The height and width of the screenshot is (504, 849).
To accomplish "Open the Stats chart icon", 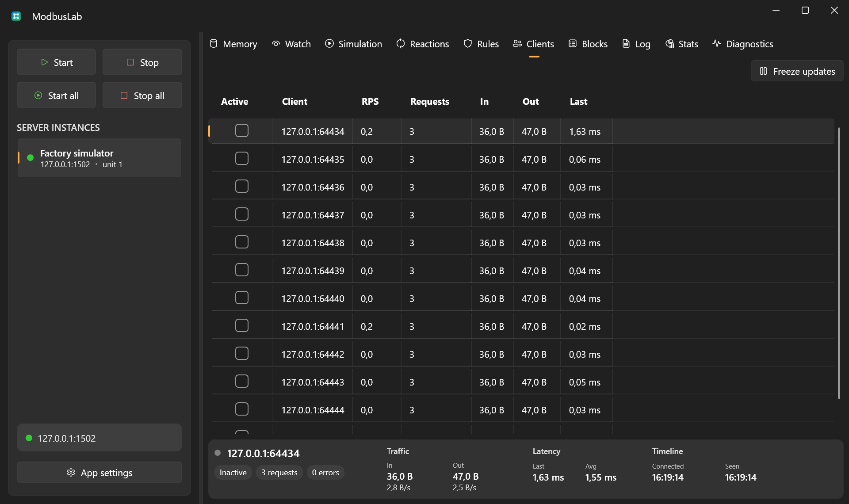I will tap(669, 43).
